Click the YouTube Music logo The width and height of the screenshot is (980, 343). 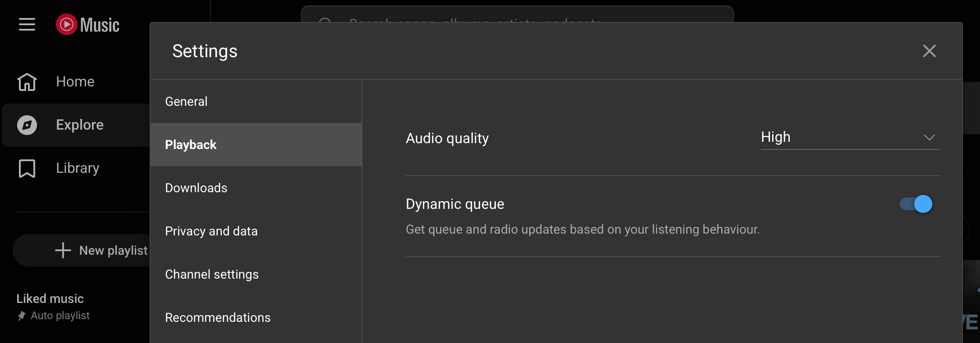point(88,25)
